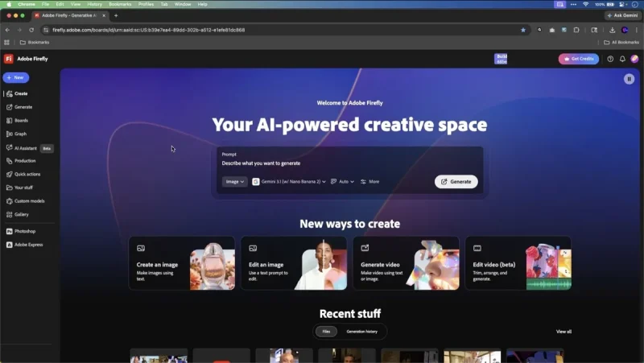The width and height of the screenshot is (644, 363).
Task: Click the notifications bell icon
Action: click(x=622, y=59)
